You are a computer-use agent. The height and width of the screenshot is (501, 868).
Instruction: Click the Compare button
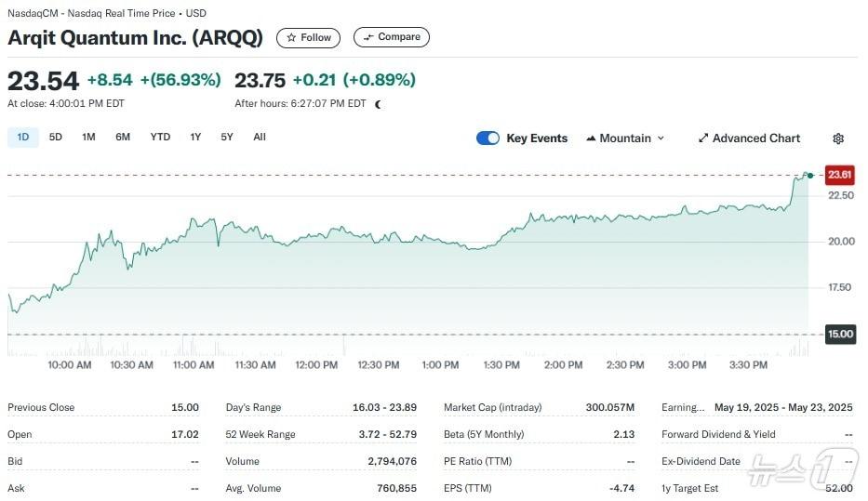(x=392, y=38)
